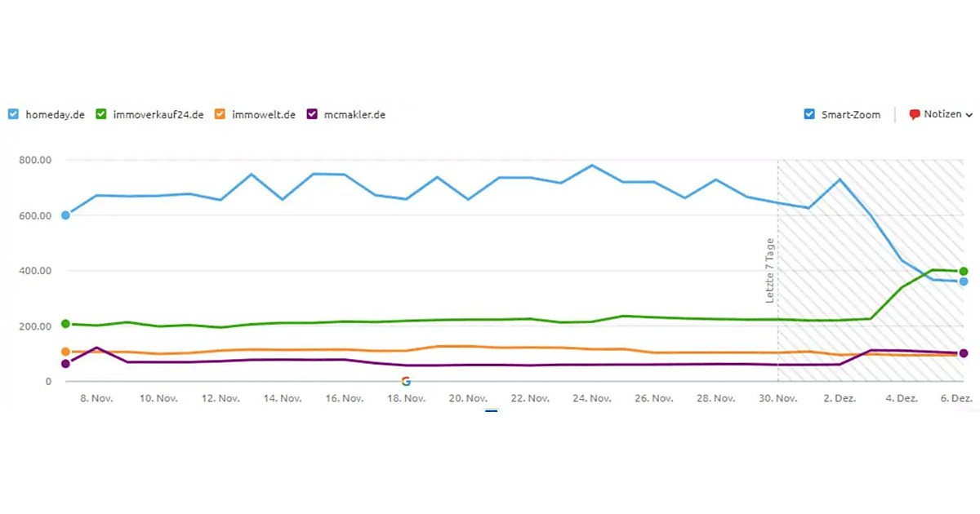Click the Google icon at 18. Nov.

point(406,381)
